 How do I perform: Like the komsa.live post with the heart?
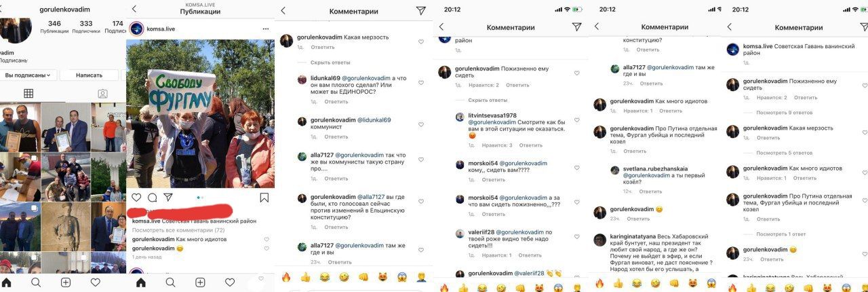(x=136, y=198)
